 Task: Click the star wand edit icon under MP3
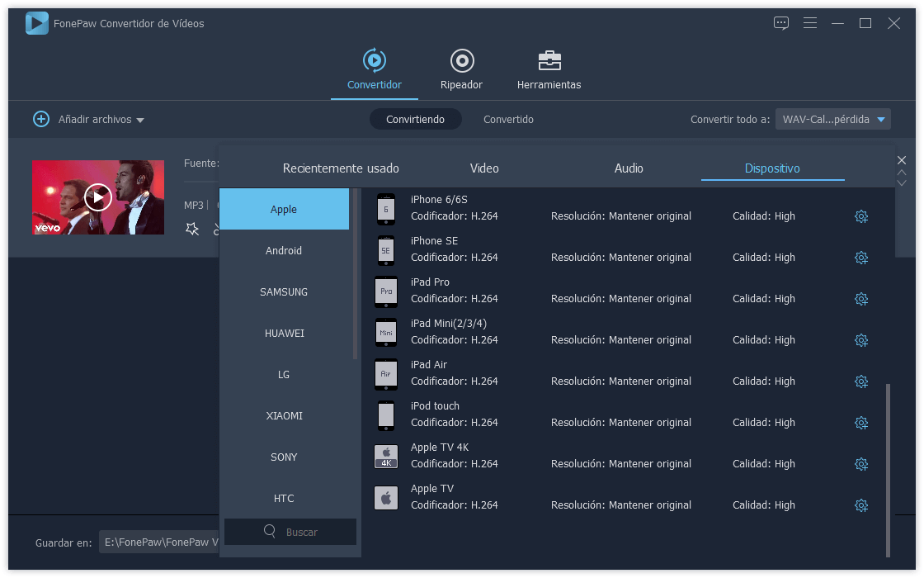(192, 229)
